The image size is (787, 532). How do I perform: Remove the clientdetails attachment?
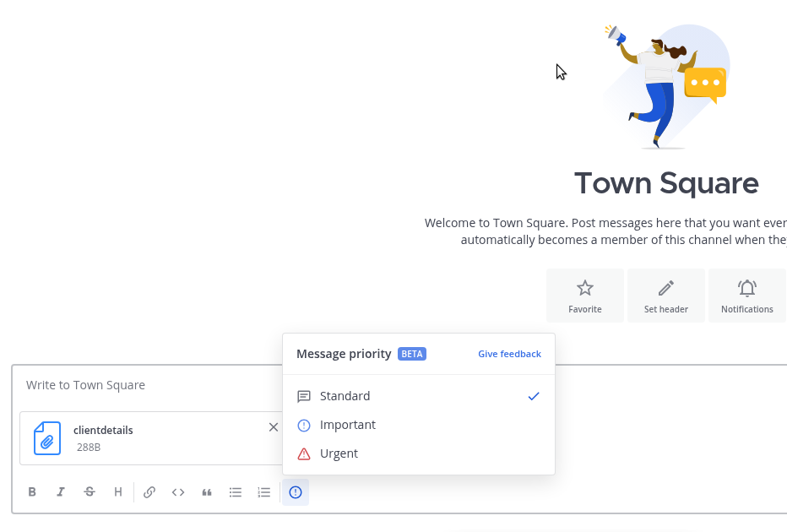pyautogui.click(x=273, y=426)
